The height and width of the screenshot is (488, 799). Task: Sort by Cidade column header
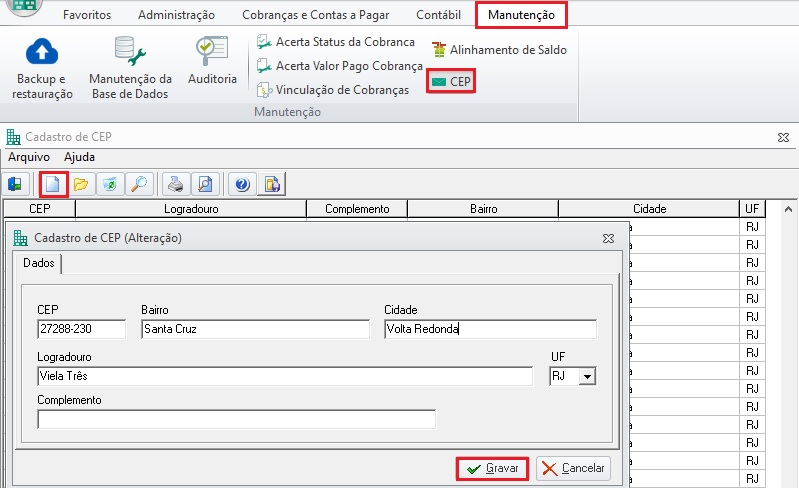pyautogui.click(x=649, y=209)
